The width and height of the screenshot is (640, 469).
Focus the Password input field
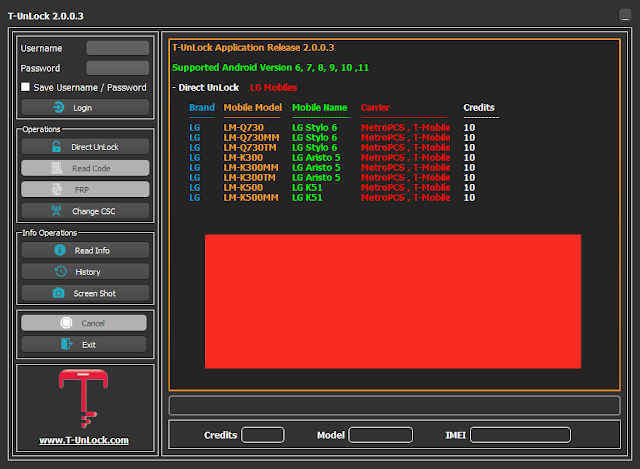click(x=118, y=68)
